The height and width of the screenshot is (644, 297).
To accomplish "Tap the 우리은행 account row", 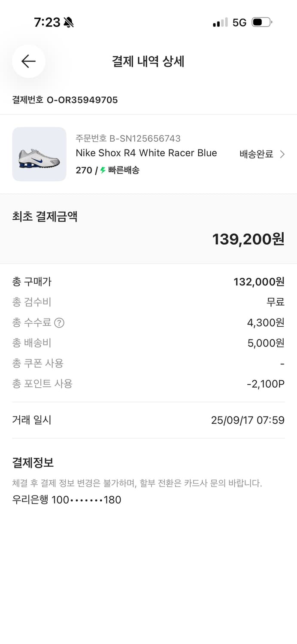I will pyautogui.click(x=67, y=500).
